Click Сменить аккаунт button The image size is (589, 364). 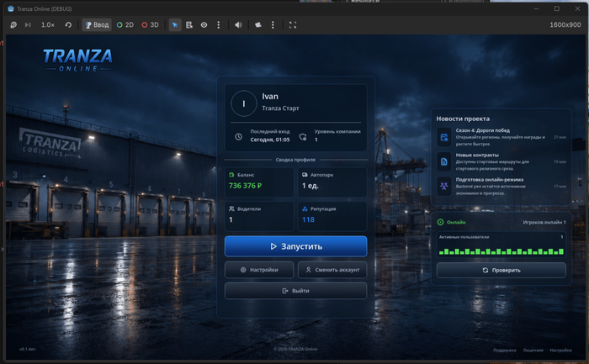pyautogui.click(x=332, y=270)
